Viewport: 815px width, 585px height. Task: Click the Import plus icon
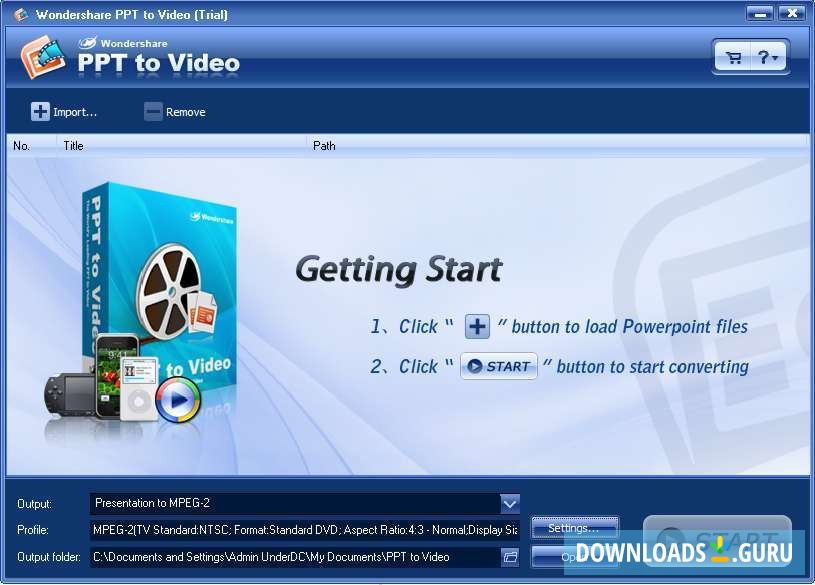point(40,111)
